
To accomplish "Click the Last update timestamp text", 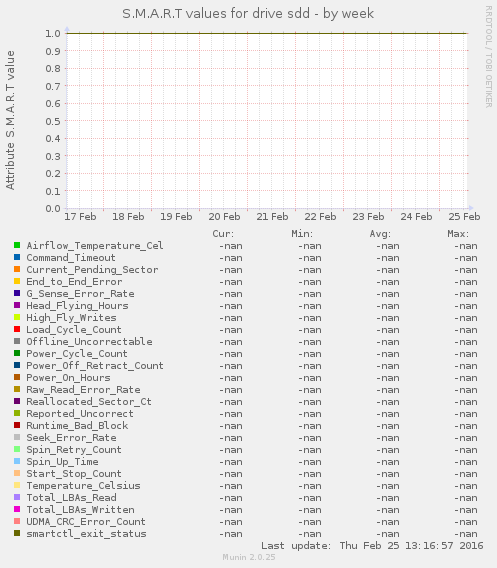I will (x=372, y=546).
